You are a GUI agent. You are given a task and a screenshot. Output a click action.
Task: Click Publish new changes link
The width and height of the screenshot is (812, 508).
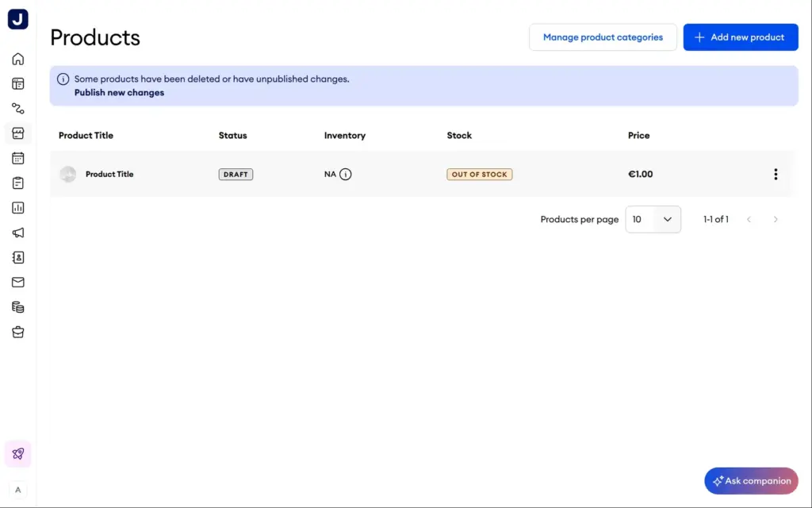click(x=119, y=93)
